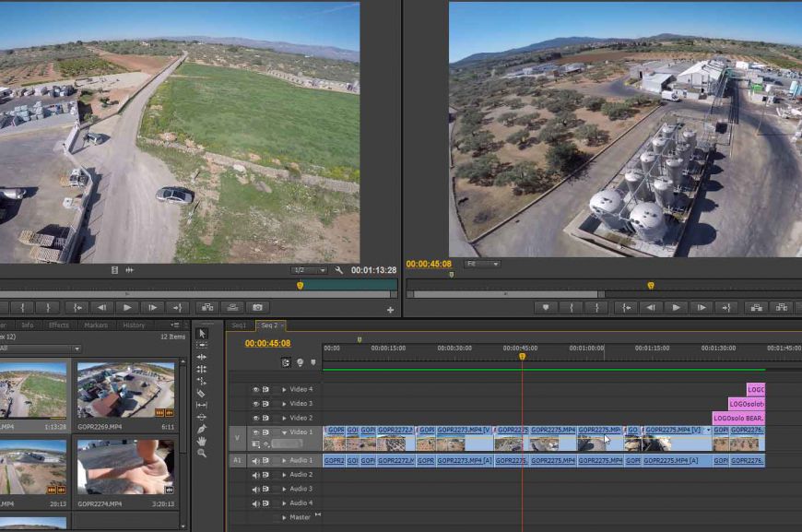Switch to the Seq1 timeline tab
The image size is (802, 532).
point(239,325)
